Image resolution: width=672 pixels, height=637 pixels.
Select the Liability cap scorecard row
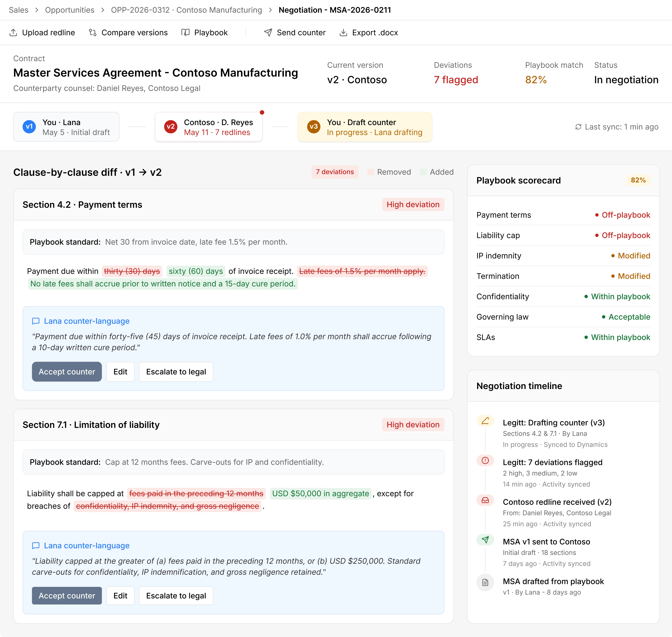click(x=563, y=236)
